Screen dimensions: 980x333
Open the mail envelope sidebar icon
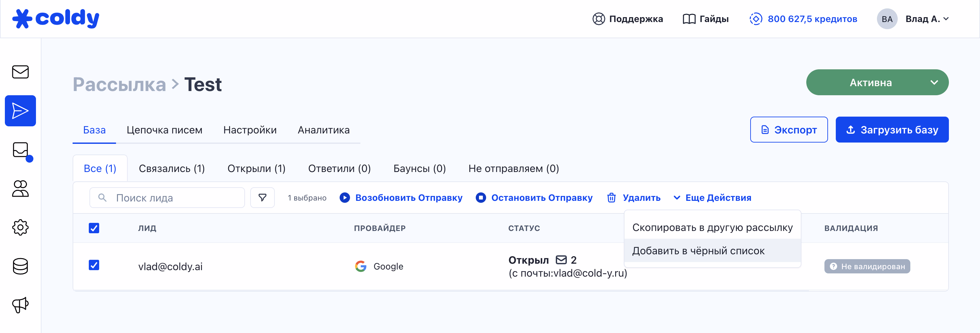20,72
